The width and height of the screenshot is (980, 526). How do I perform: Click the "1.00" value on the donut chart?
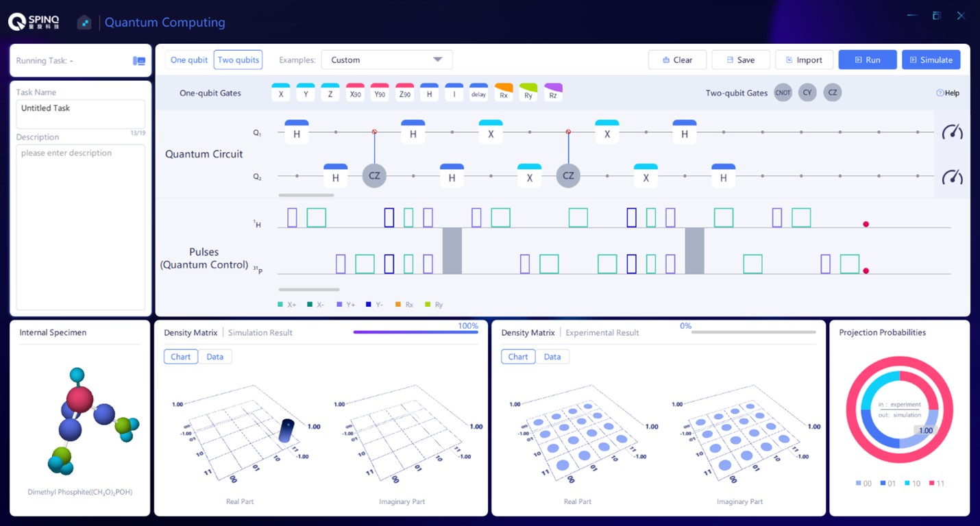tap(925, 431)
